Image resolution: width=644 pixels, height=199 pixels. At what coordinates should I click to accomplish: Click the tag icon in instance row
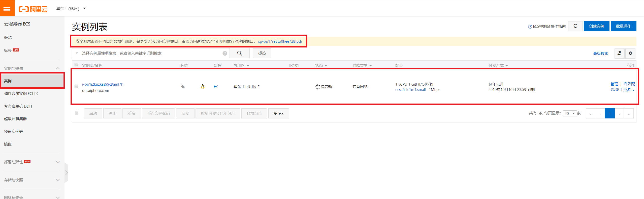[x=183, y=87]
